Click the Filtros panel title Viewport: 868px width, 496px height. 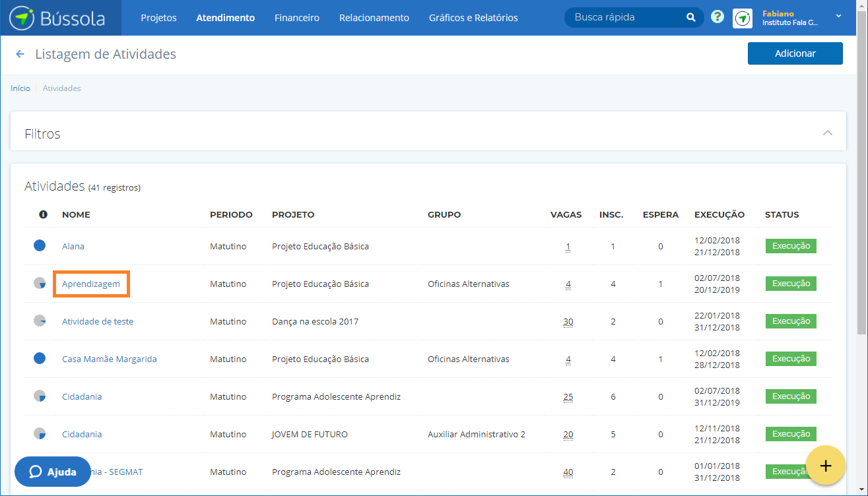[42, 134]
